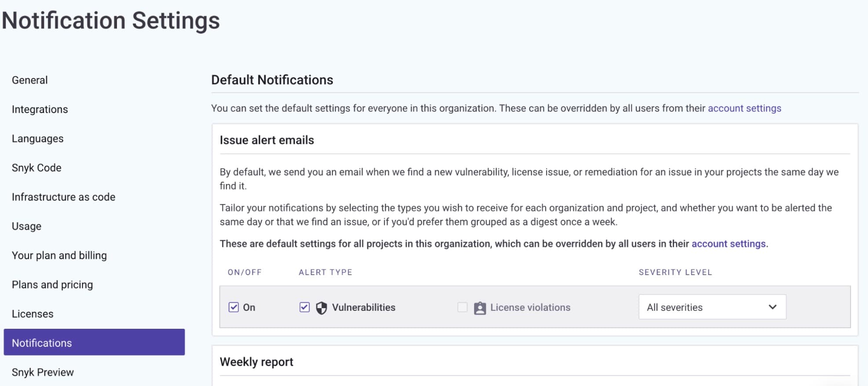Open the All severities dropdown
Screen dimensions: 868x386
click(712, 307)
